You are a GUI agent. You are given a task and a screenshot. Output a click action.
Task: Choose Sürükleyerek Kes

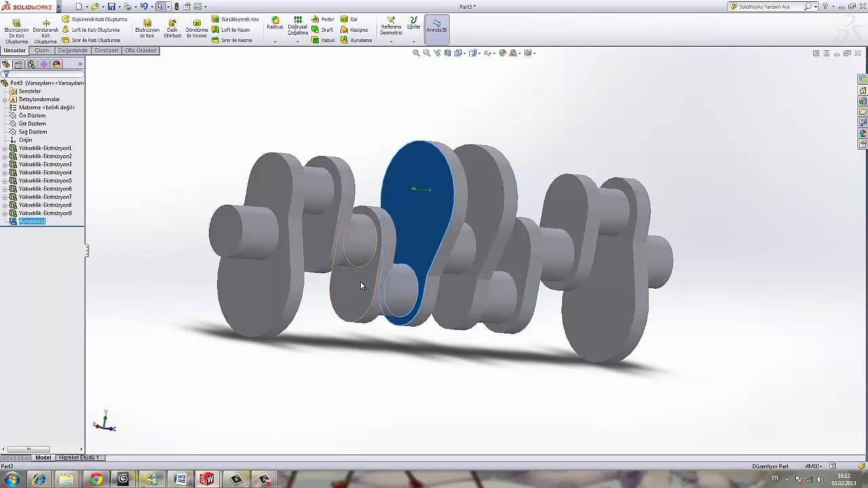[x=235, y=20]
